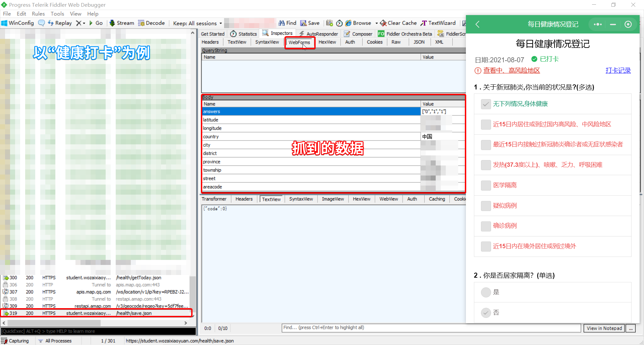
Task: Check '最近15日内接触过新冠肺炎确诊者' option
Action: click(x=486, y=145)
